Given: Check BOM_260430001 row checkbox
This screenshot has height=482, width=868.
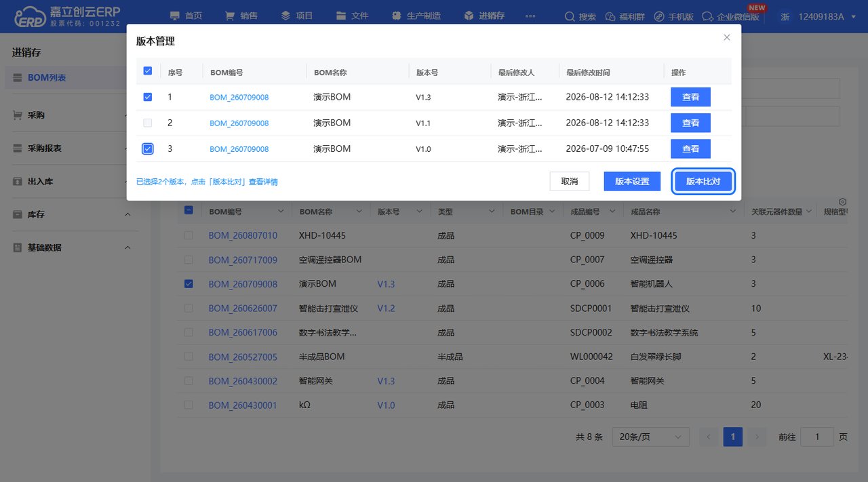Looking at the screenshot, I should point(189,405).
